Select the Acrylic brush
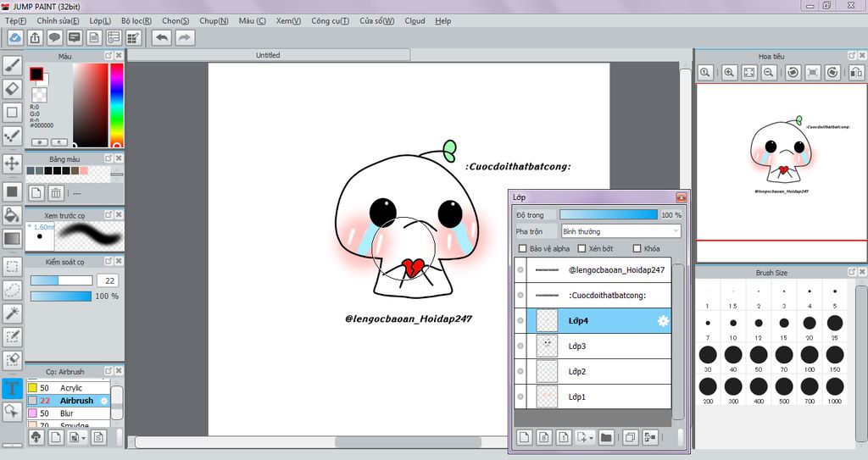The width and height of the screenshot is (868, 460). click(71, 388)
